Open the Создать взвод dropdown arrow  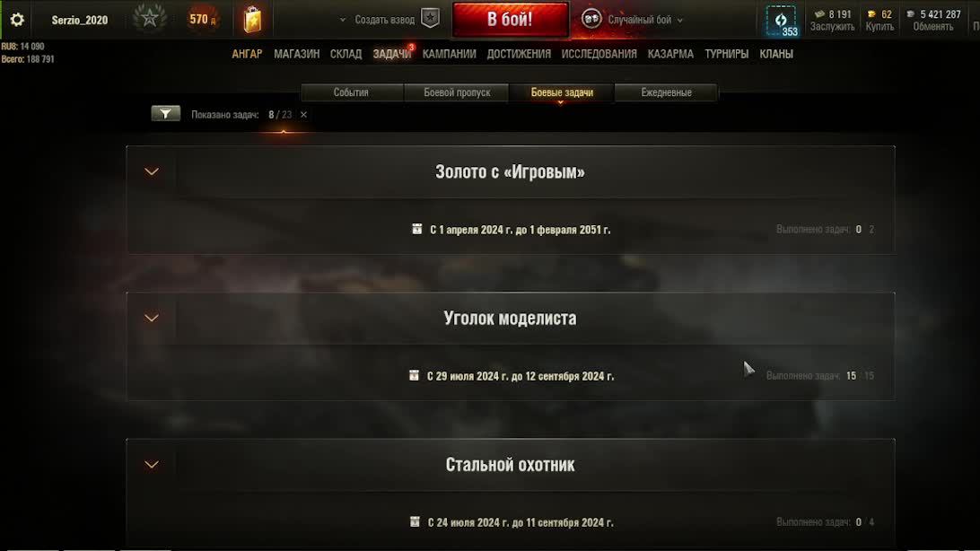coord(343,20)
